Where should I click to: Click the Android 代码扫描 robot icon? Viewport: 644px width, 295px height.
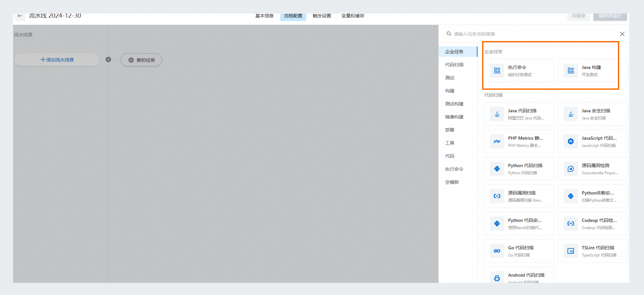click(x=497, y=278)
